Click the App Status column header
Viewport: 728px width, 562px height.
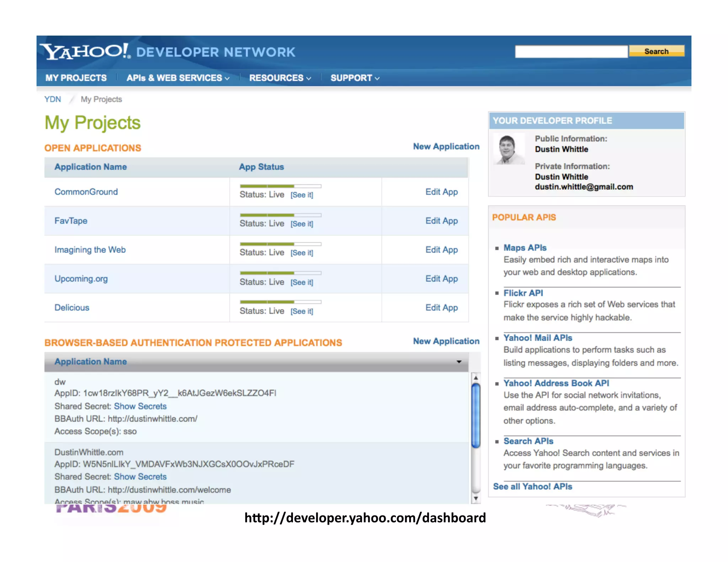point(261,167)
